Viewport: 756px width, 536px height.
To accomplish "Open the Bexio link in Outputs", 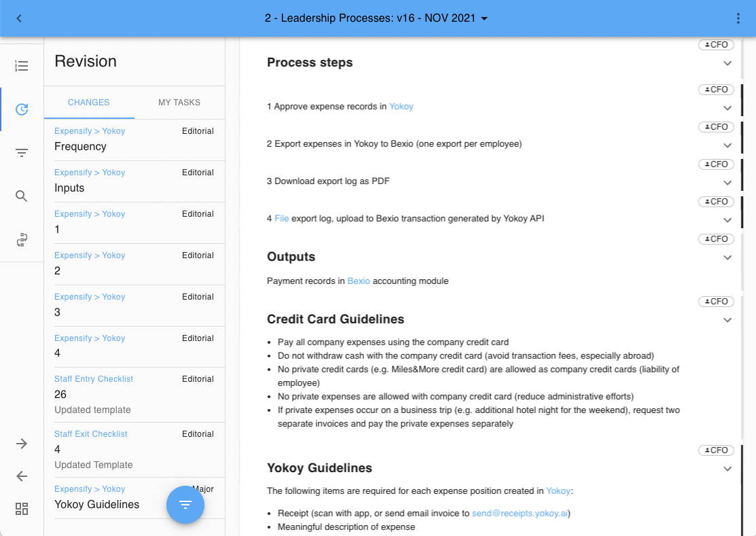I will pos(359,281).
